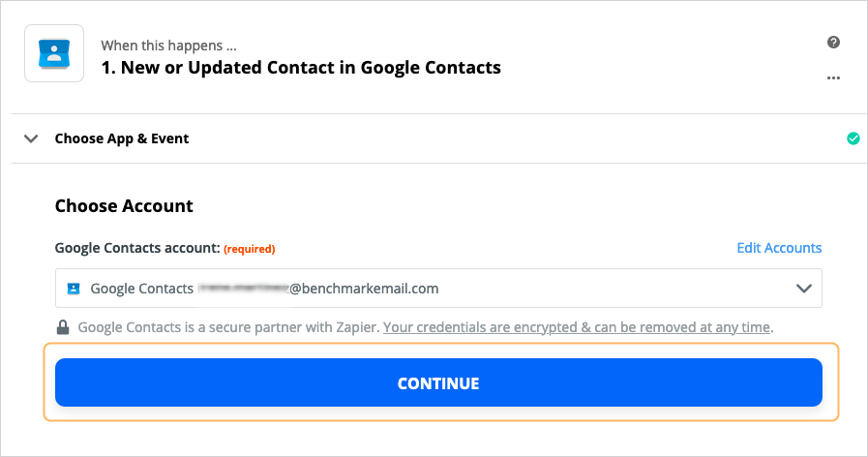868x457 pixels.
Task: Click the step title New or Updated Contact
Action: point(301,68)
